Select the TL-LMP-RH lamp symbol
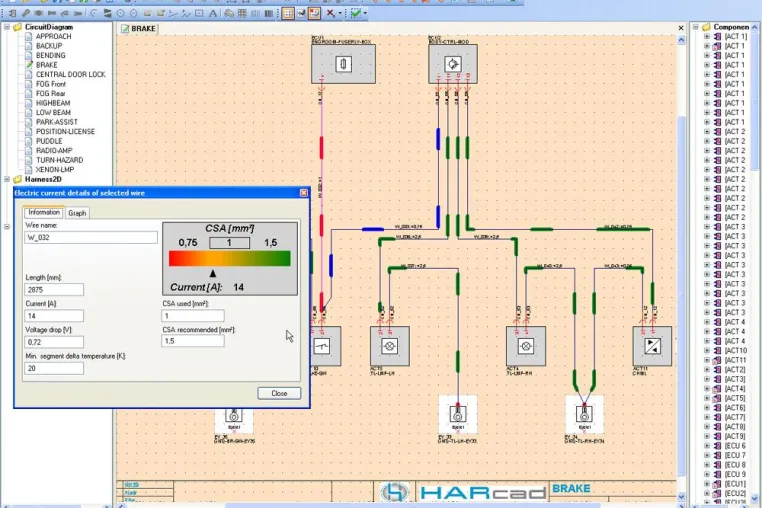 coord(525,346)
